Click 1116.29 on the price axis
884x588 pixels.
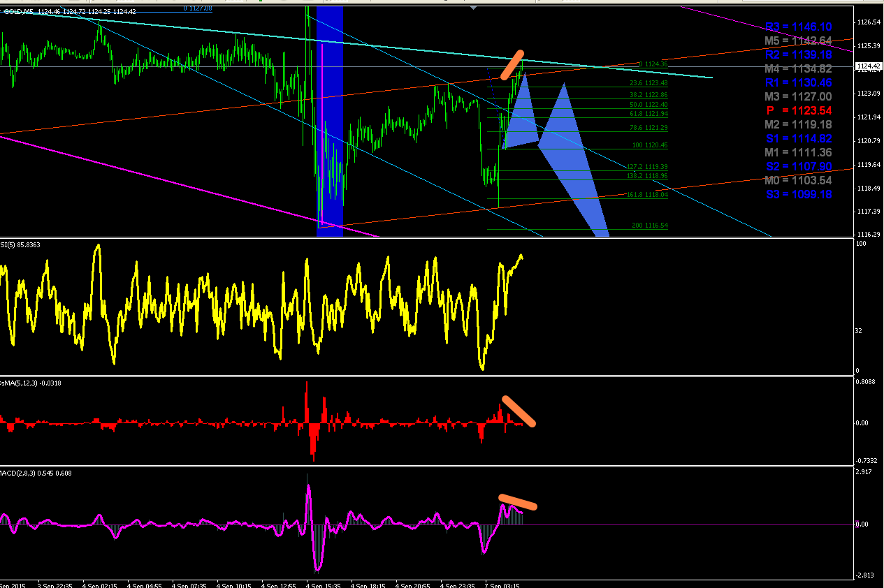pos(870,234)
